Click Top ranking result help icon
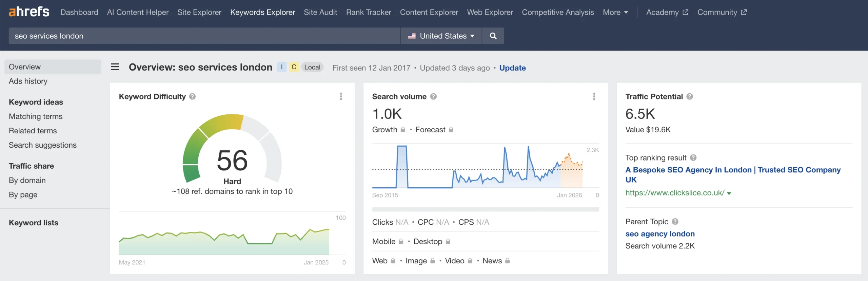The width and height of the screenshot is (868, 281). tap(693, 158)
